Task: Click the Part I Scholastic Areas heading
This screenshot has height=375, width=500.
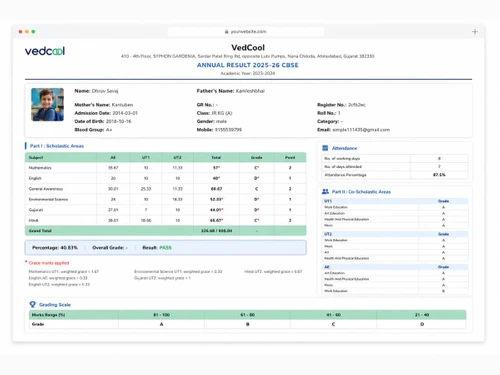Action: 57,146
